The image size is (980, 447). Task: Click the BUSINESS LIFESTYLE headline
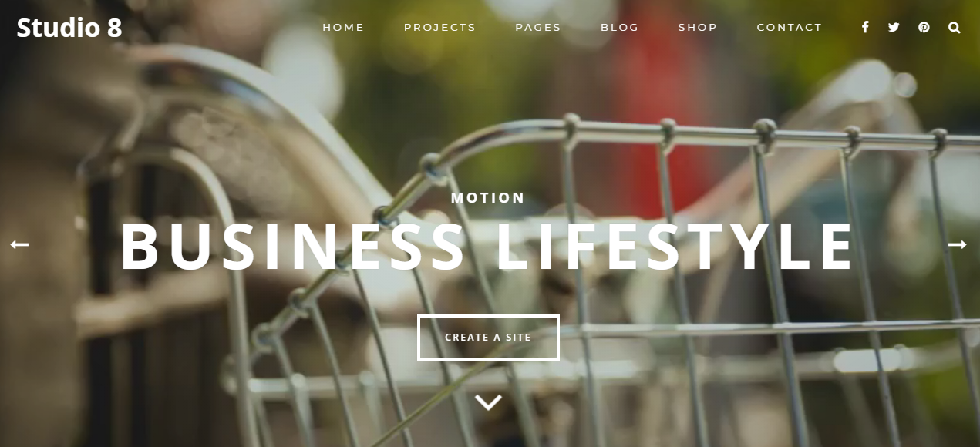pos(487,247)
